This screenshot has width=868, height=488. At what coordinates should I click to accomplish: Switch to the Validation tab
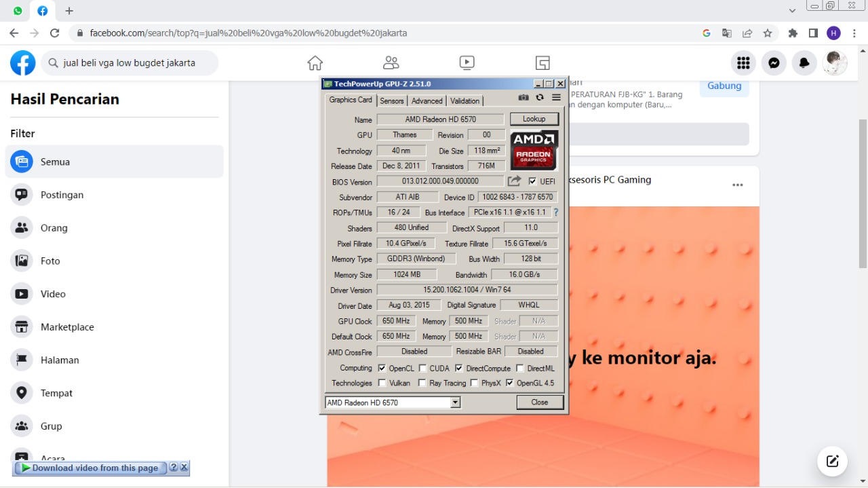coord(465,100)
